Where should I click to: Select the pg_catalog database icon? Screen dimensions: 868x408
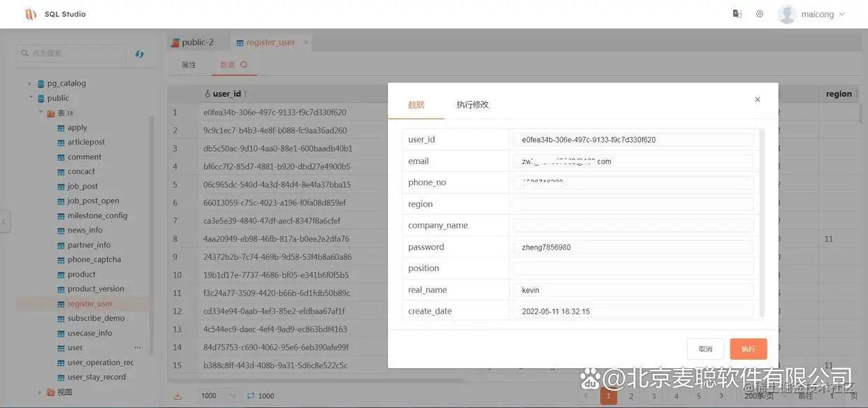point(41,83)
